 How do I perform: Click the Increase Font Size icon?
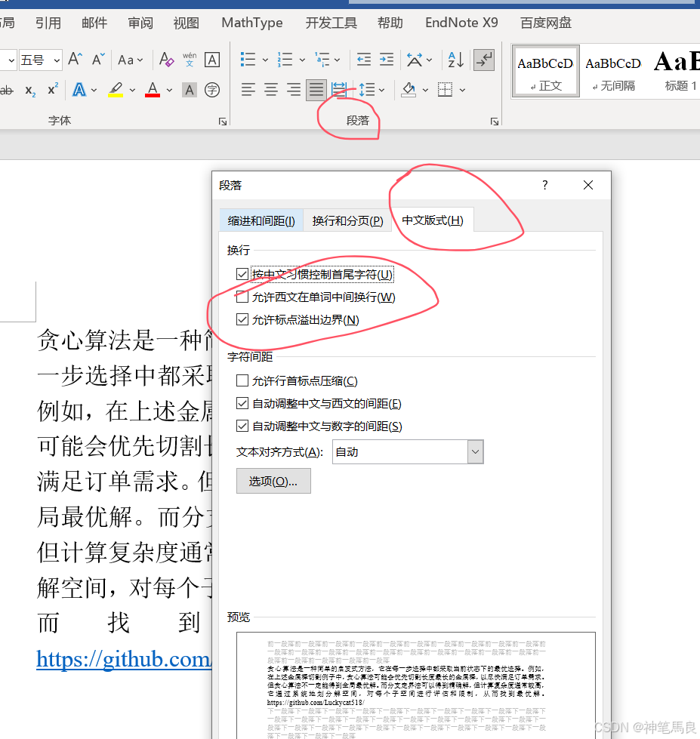click(x=75, y=60)
